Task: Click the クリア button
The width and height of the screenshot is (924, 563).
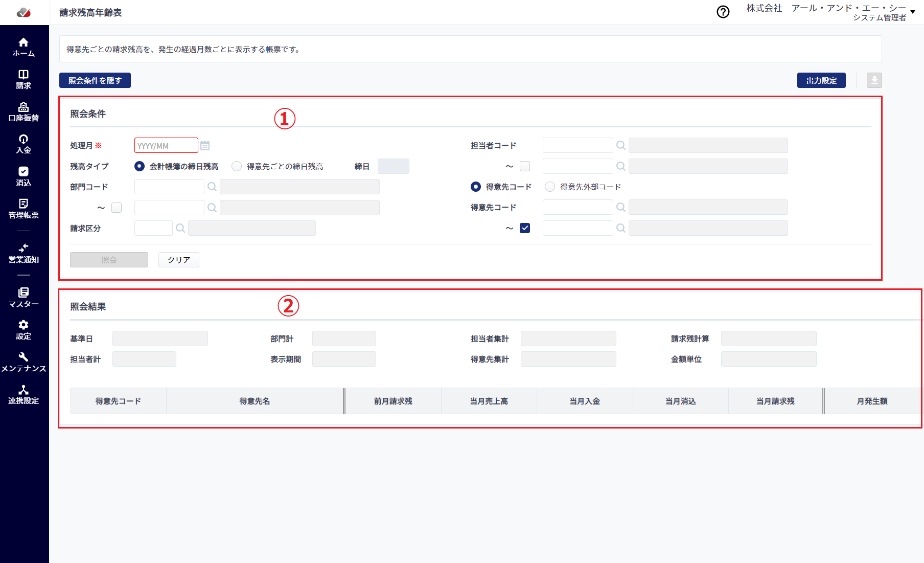Action: coord(179,260)
